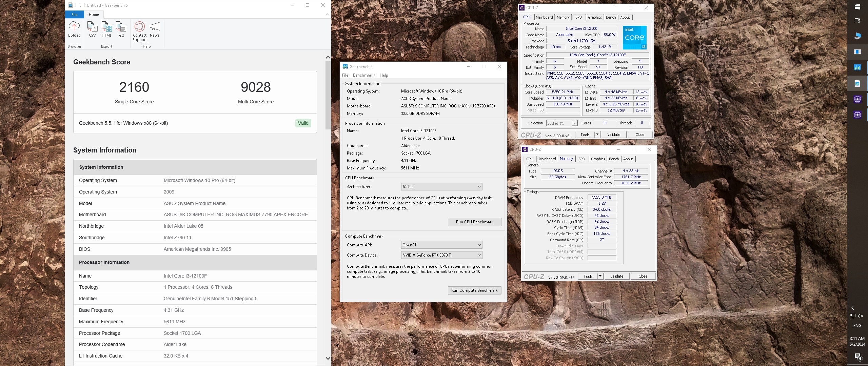
Task: Open the Architecture 64-bit dropdown
Action: pyautogui.click(x=441, y=186)
